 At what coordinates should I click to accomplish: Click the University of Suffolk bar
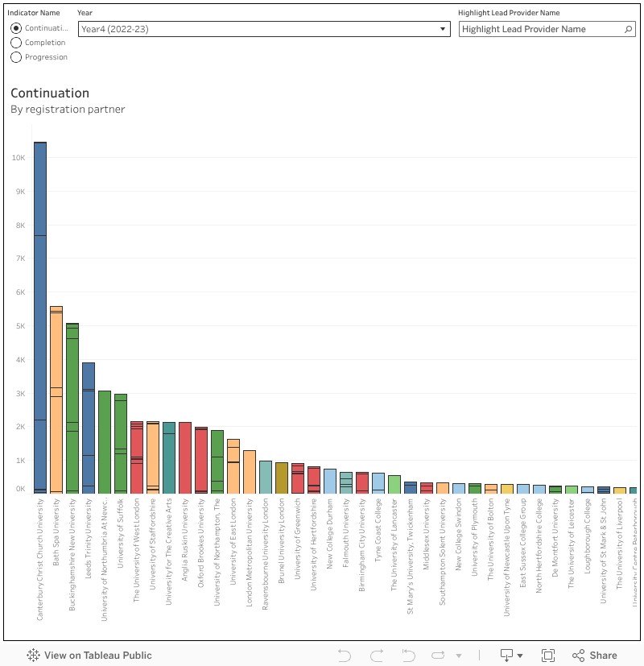(x=121, y=443)
